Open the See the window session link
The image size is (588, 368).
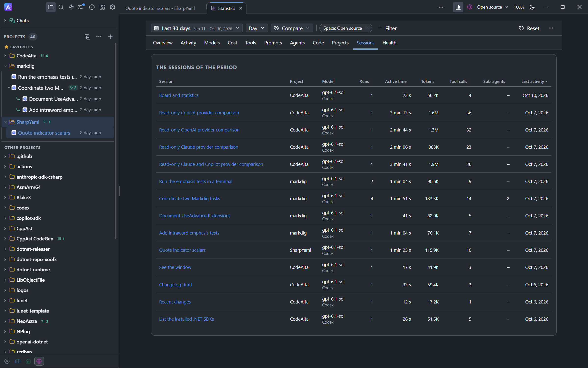click(175, 267)
